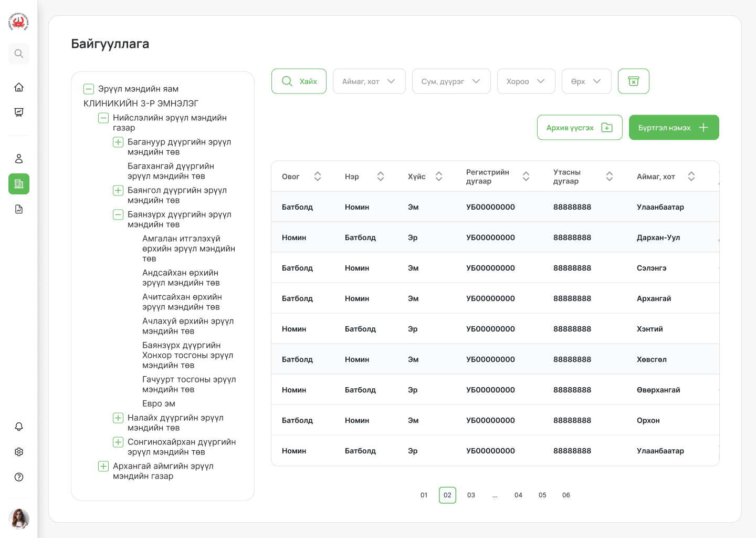
Task: Click the Бүртгэл нэмэх button
Action: tap(674, 128)
